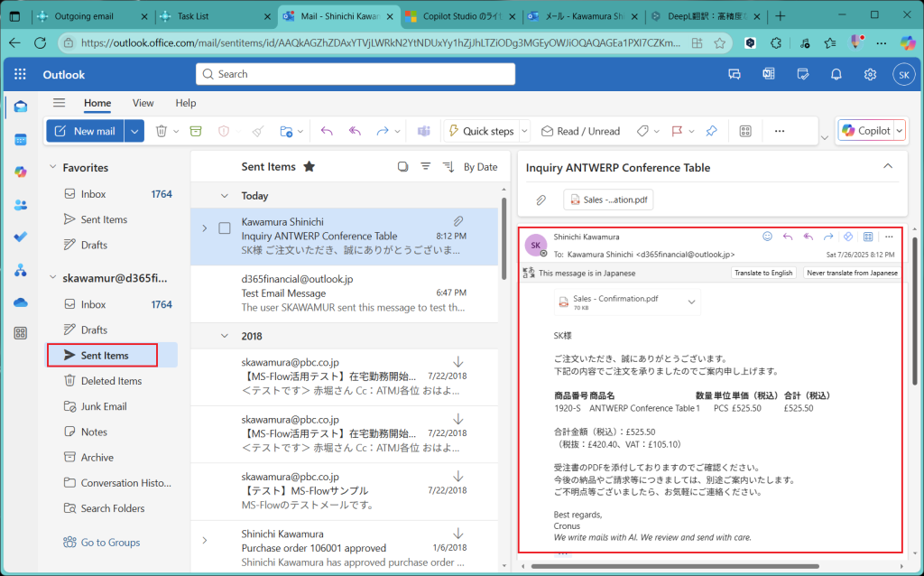Toggle Read / Unread status
This screenshot has height=576, width=924.
point(580,131)
